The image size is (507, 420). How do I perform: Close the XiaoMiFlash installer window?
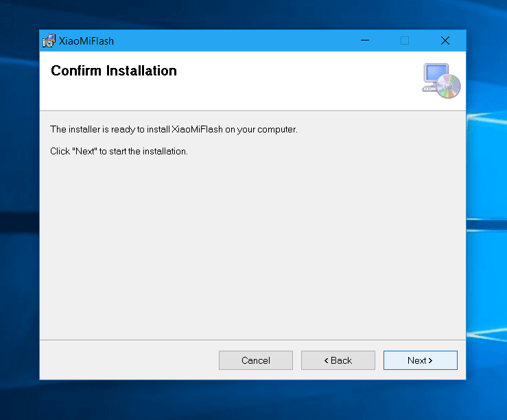tap(445, 40)
